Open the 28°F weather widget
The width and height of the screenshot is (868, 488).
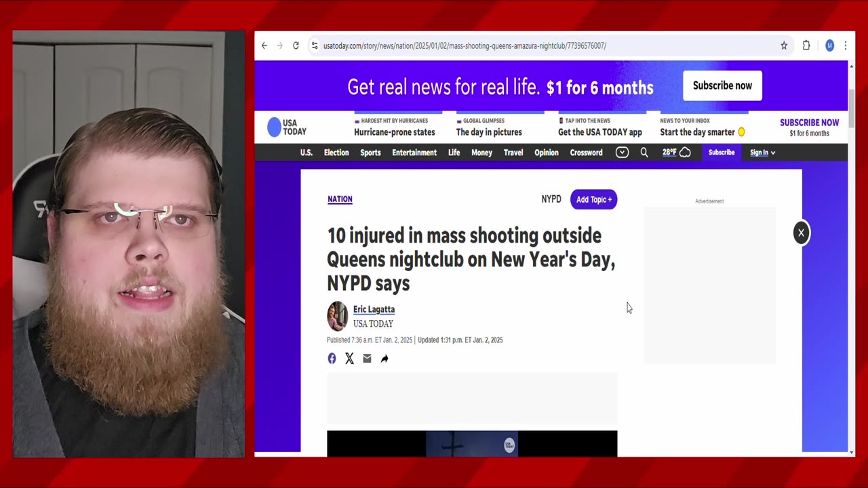(677, 152)
